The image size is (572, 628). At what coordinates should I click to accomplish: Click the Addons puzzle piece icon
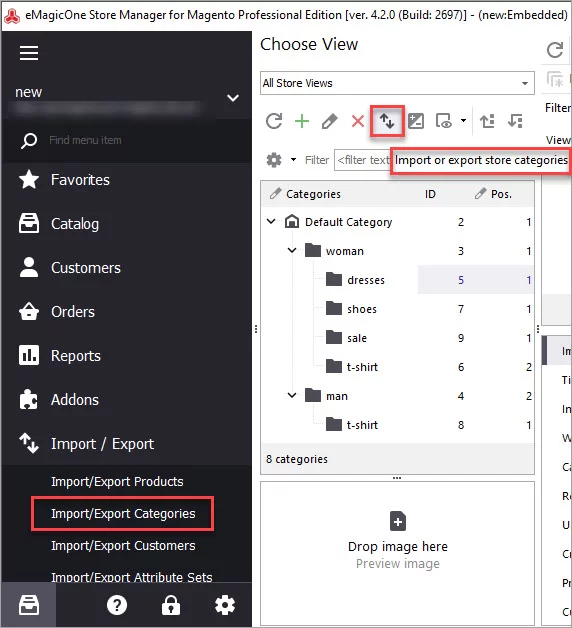click(29, 399)
